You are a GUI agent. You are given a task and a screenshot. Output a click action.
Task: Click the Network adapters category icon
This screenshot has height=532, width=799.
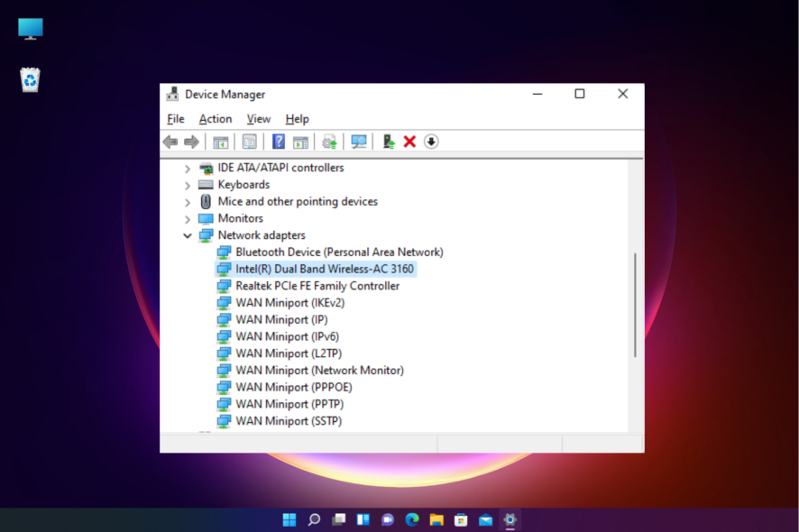(206, 235)
